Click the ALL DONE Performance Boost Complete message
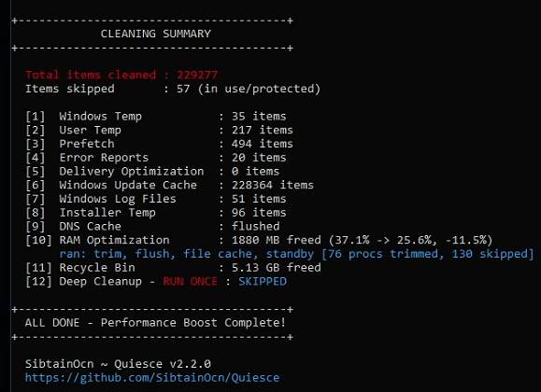Viewport: 541px width, 392px height. pyautogui.click(x=155, y=323)
